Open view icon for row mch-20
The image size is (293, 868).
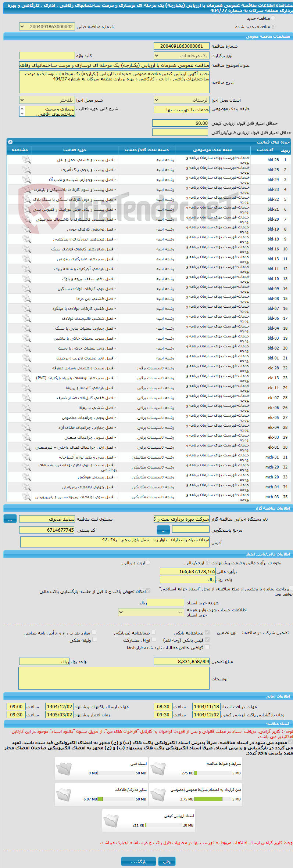(26, 477)
